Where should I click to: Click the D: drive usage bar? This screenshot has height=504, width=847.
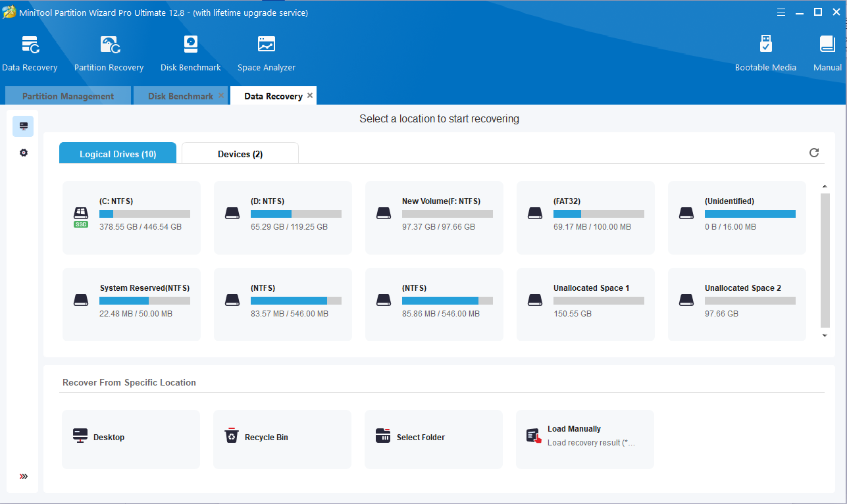[x=296, y=214]
